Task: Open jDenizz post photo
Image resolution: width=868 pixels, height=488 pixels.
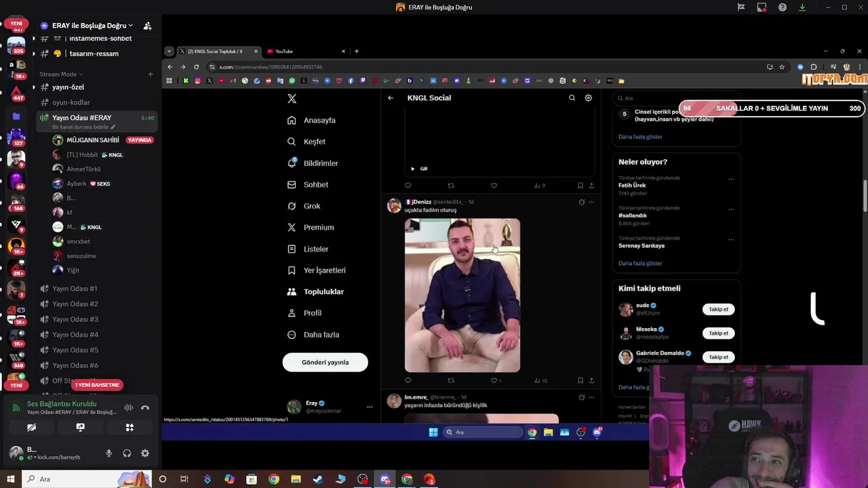Action: coord(462,295)
